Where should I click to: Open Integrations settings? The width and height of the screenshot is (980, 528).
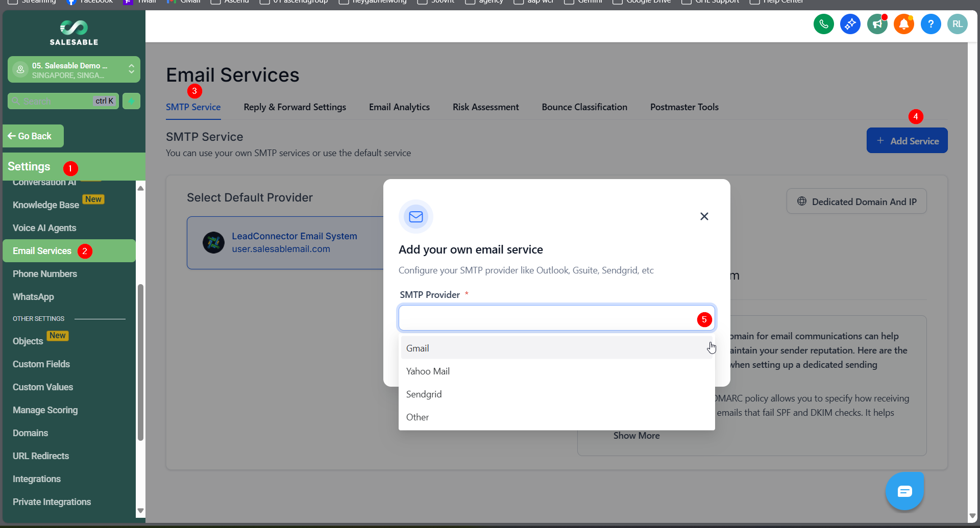(x=37, y=479)
